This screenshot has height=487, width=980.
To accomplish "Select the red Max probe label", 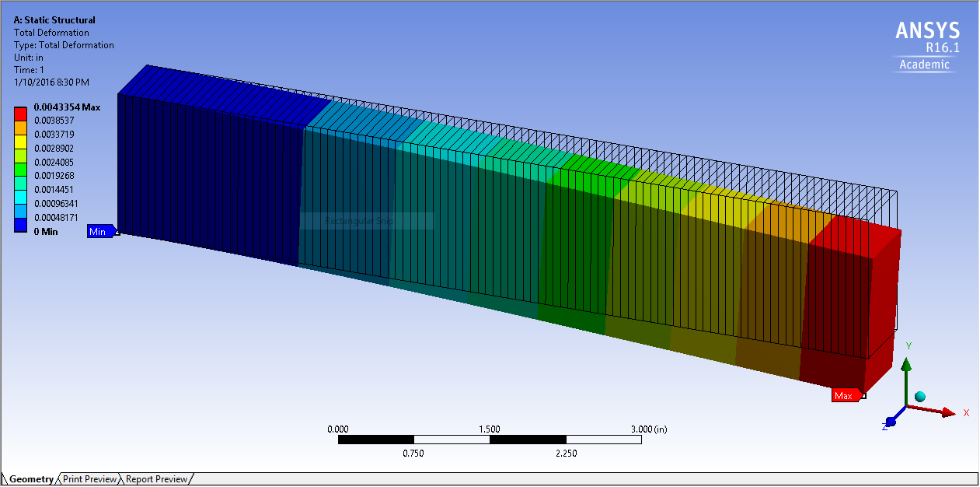I will (x=844, y=395).
